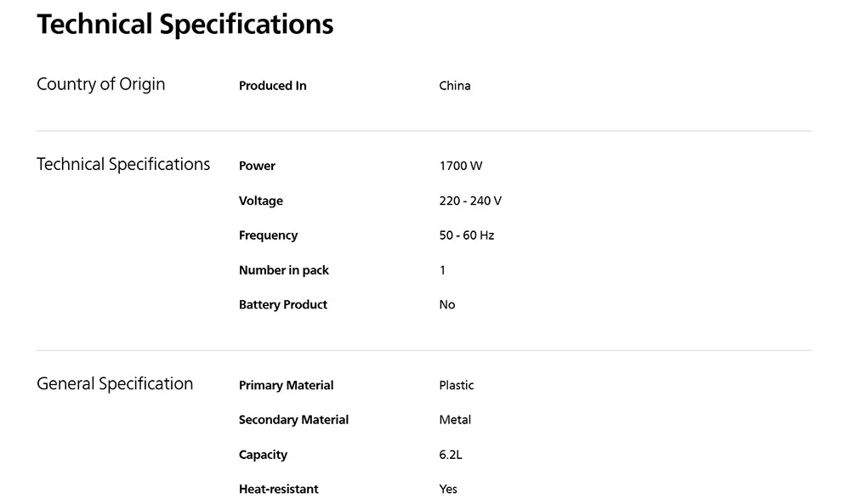
Task: Click the Produced In label
Action: (273, 86)
